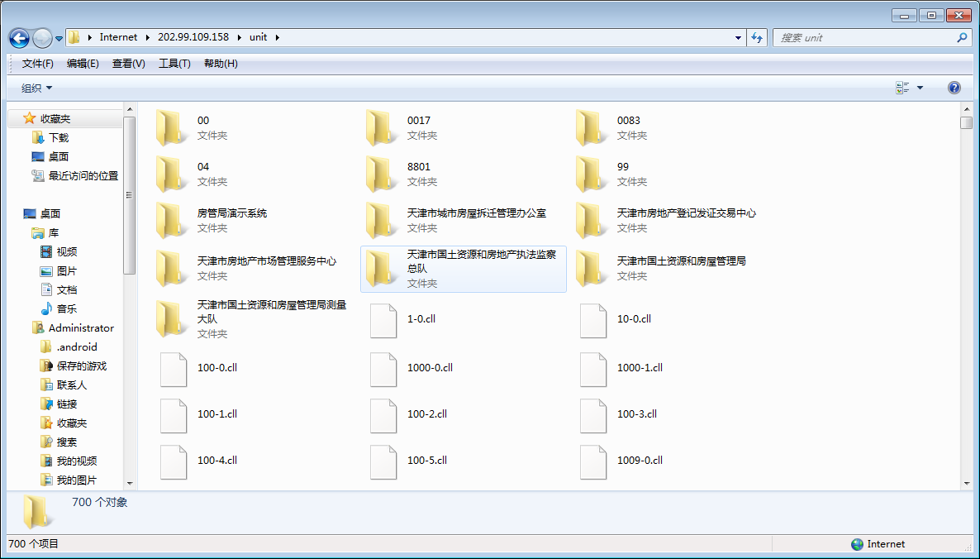Select the 1-0.cll file icon

tap(383, 321)
